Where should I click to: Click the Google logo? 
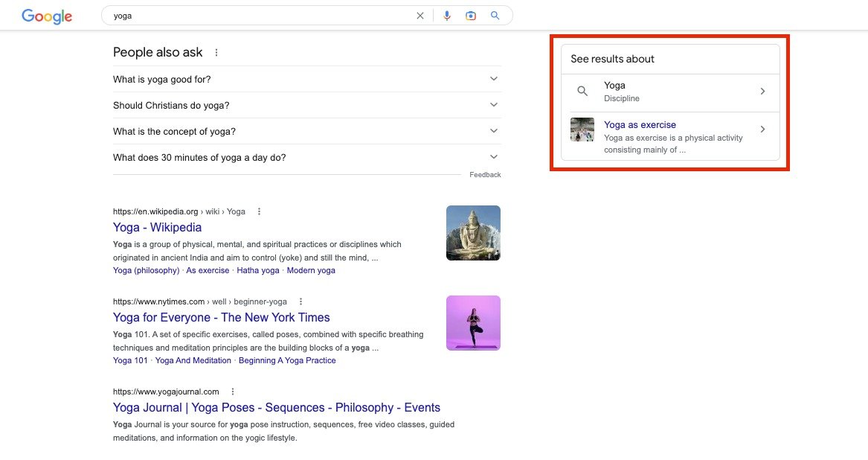click(x=46, y=16)
